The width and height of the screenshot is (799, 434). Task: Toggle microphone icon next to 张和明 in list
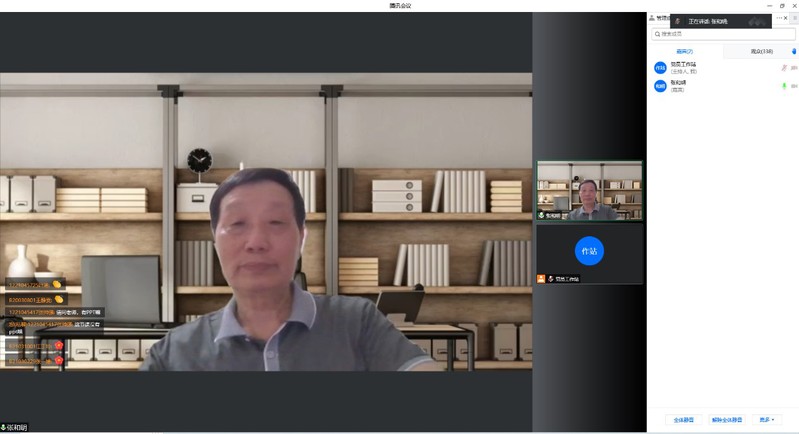(x=784, y=86)
